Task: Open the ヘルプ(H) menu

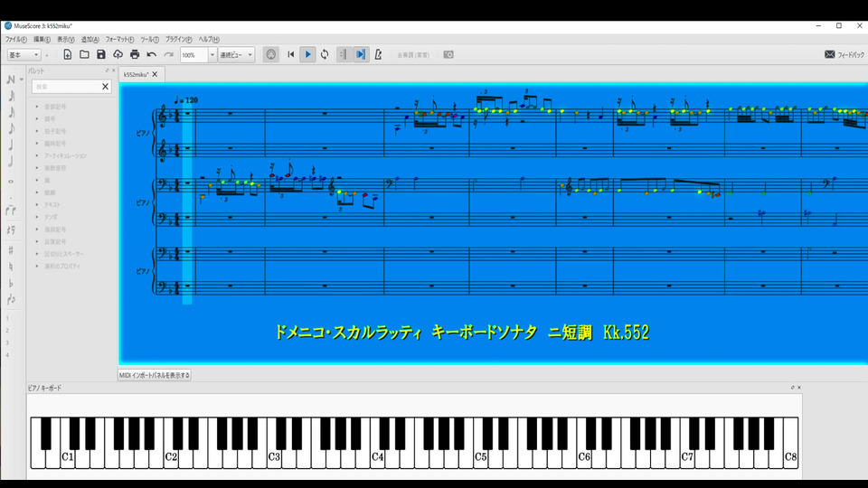Action: 209,39
